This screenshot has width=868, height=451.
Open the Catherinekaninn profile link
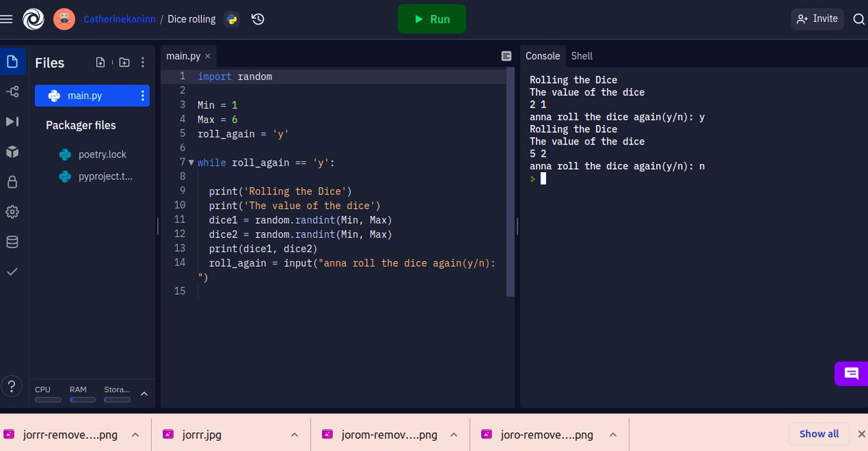pos(119,20)
